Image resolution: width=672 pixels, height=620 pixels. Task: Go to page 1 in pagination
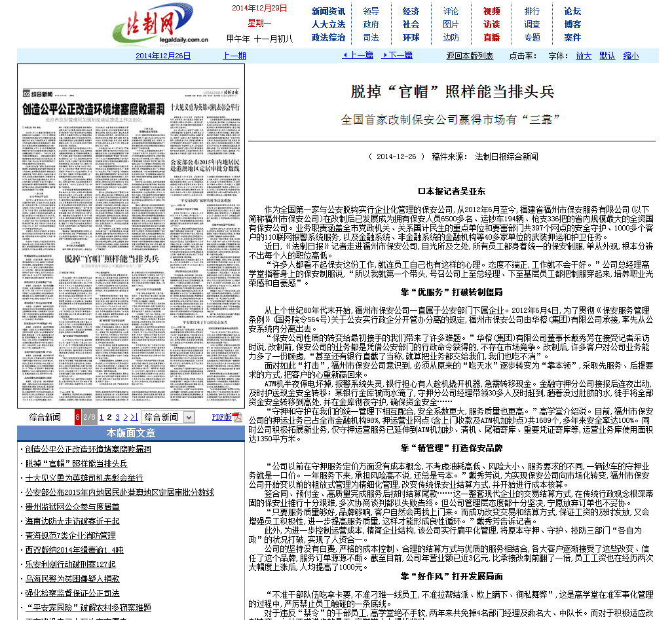102,417
